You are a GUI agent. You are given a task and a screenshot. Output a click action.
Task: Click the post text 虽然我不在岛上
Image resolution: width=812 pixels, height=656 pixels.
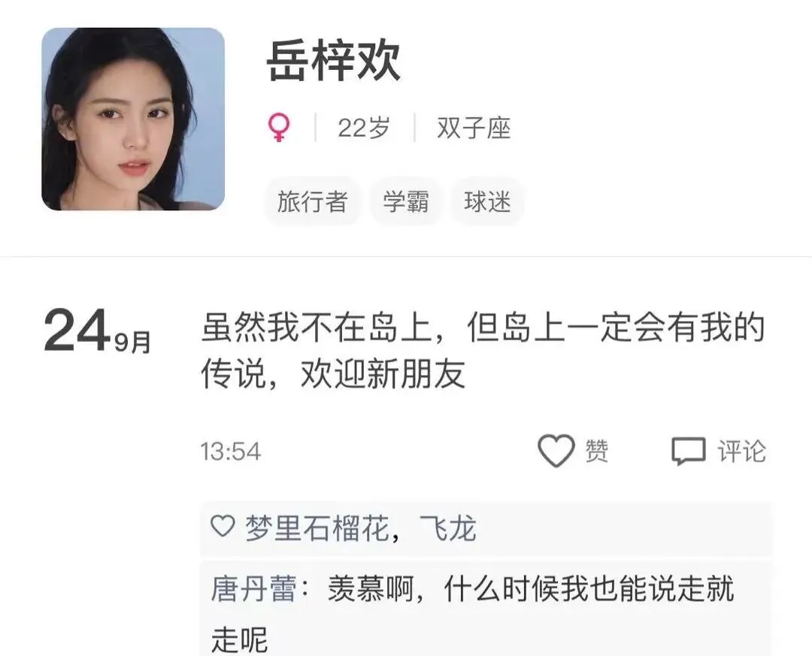tap(317, 327)
